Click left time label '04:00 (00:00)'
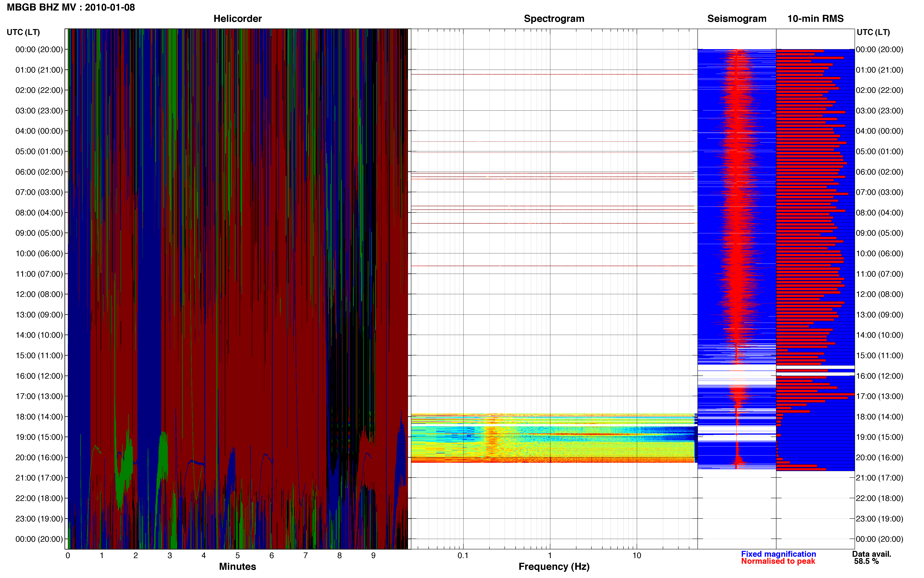Screen dimensions: 924x578 [x=39, y=131]
